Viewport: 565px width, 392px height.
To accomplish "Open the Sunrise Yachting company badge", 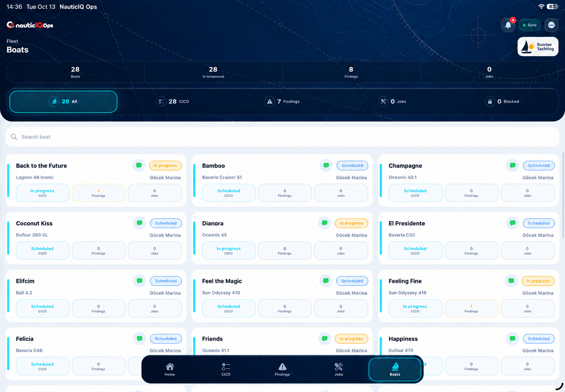I will click(538, 47).
